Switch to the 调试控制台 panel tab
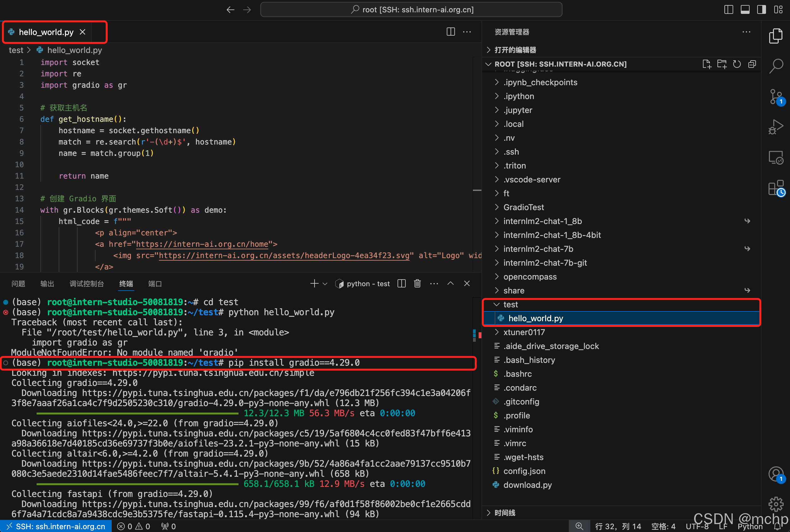This screenshot has height=532, width=790. (x=86, y=284)
